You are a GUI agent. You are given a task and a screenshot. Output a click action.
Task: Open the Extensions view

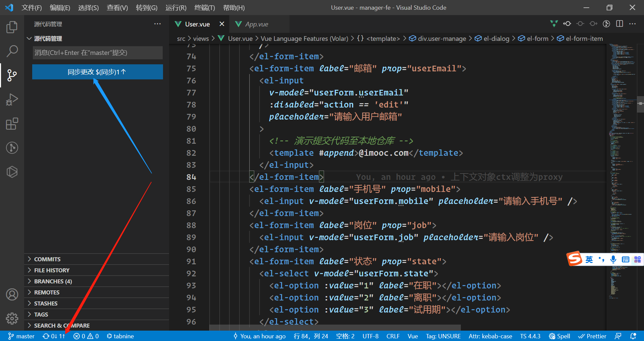pyautogui.click(x=12, y=124)
